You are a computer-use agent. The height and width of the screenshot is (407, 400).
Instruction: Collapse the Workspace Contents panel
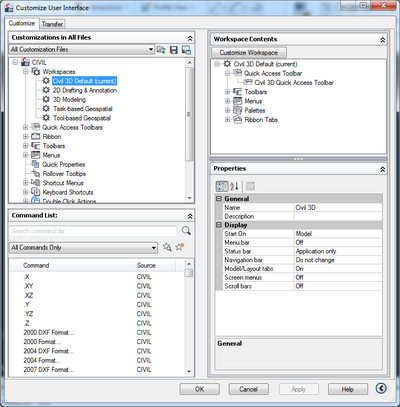click(382, 40)
